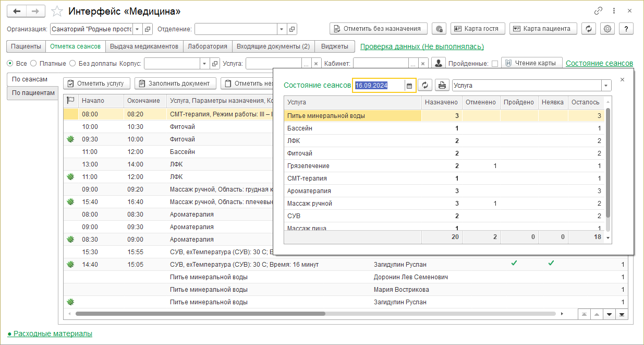Tick the Пройденные checkbox
The height and width of the screenshot is (345, 644).
tap(494, 64)
